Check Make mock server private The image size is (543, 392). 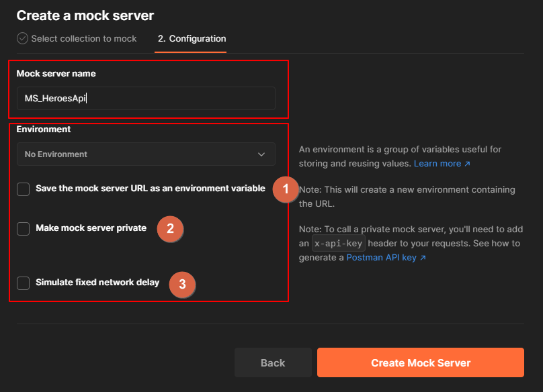click(24, 229)
